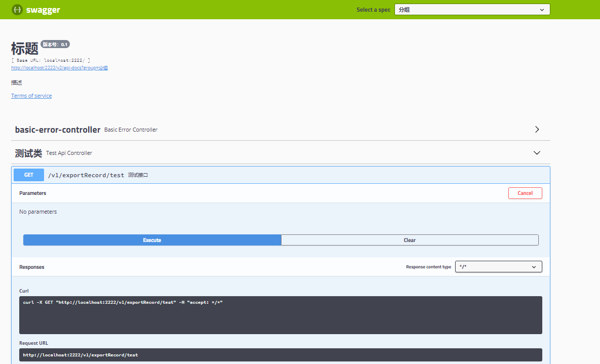
Task: Click the GET method badge
Action: pyautogui.click(x=29, y=175)
